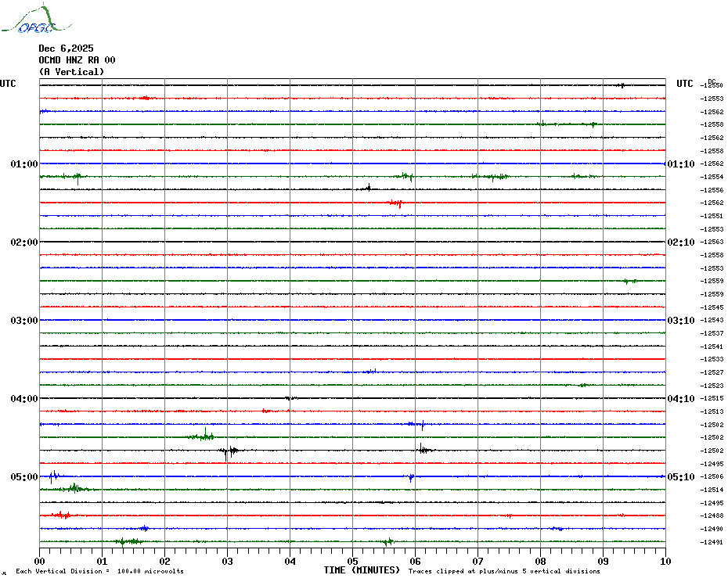Image resolution: width=728 pixels, height=582 pixels.
Task: Click the -12550 offset value at top right
Action: coord(712,85)
